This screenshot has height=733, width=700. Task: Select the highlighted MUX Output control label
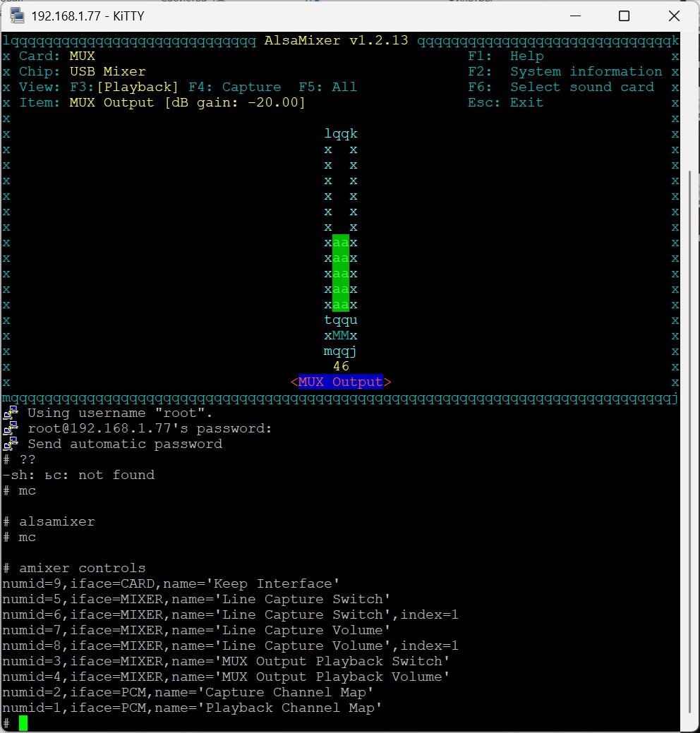(x=341, y=382)
